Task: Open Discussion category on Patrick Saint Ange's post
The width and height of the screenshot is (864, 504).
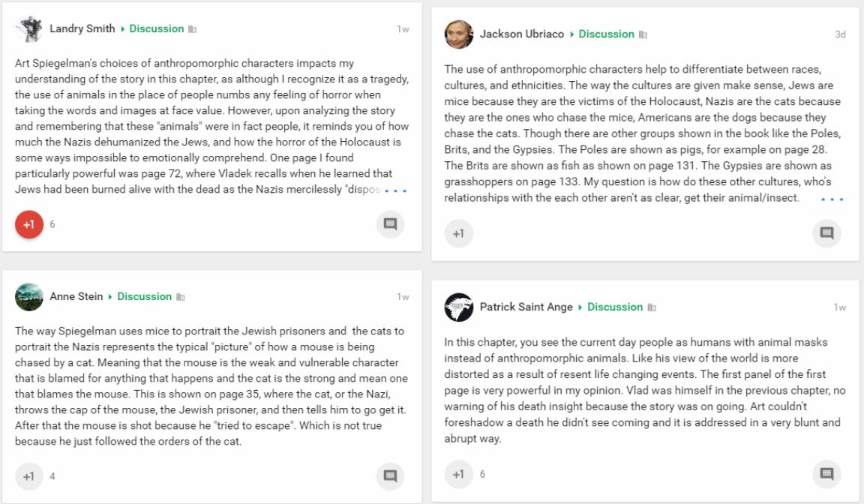Action: [615, 307]
